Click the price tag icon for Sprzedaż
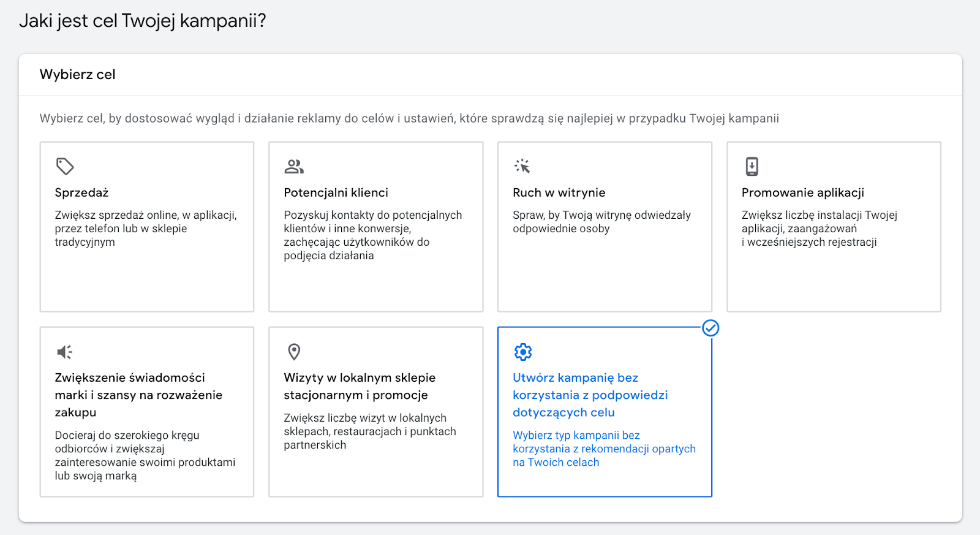This screenshot has width=980, height=535. (65, 166)
